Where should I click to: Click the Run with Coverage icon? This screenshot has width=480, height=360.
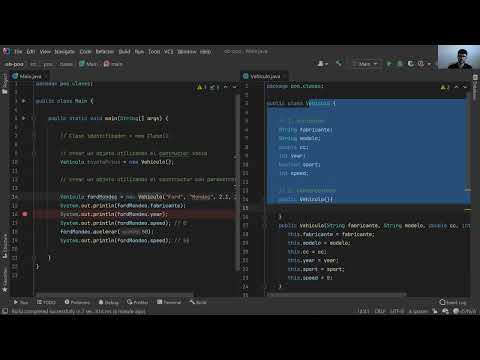tap(411, 63)
